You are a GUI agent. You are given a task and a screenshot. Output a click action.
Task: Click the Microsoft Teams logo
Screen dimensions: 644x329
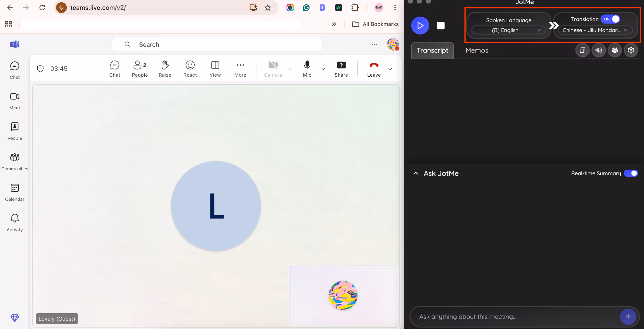pos(15,44)
